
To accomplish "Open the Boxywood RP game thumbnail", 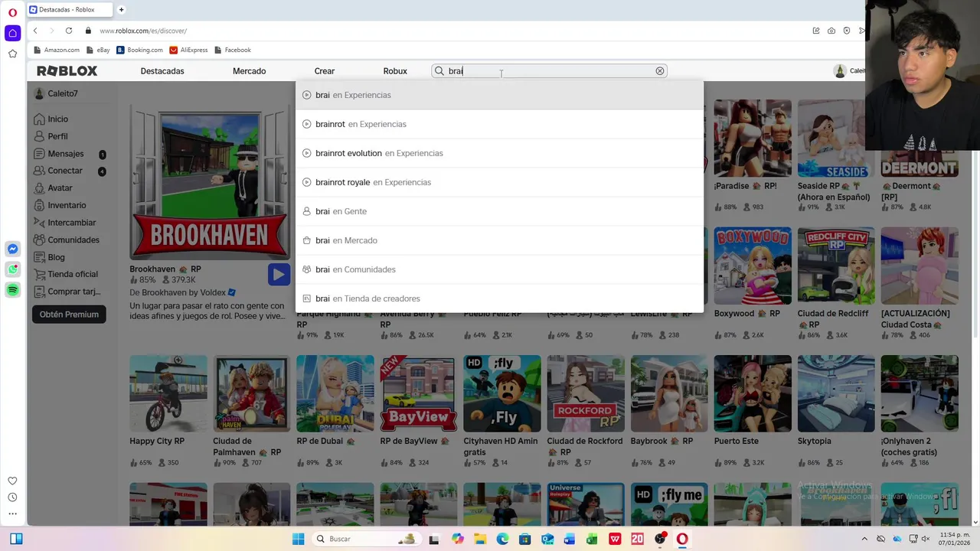I will 753,266.
